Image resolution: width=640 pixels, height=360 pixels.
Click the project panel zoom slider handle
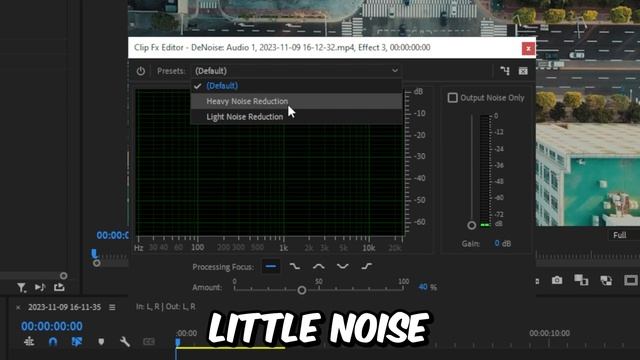[x=63, y=276]
